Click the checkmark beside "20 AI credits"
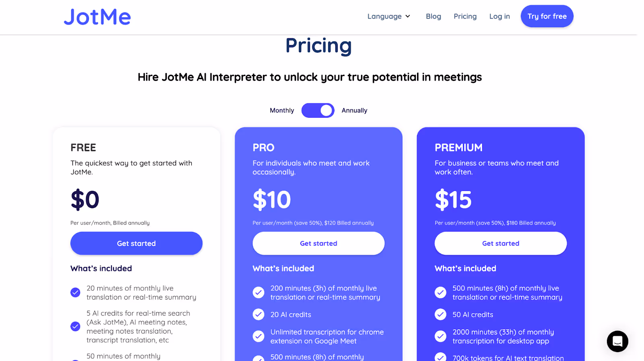Image resolution: width=644 pixels, height=361 pixels. point(258,314)
